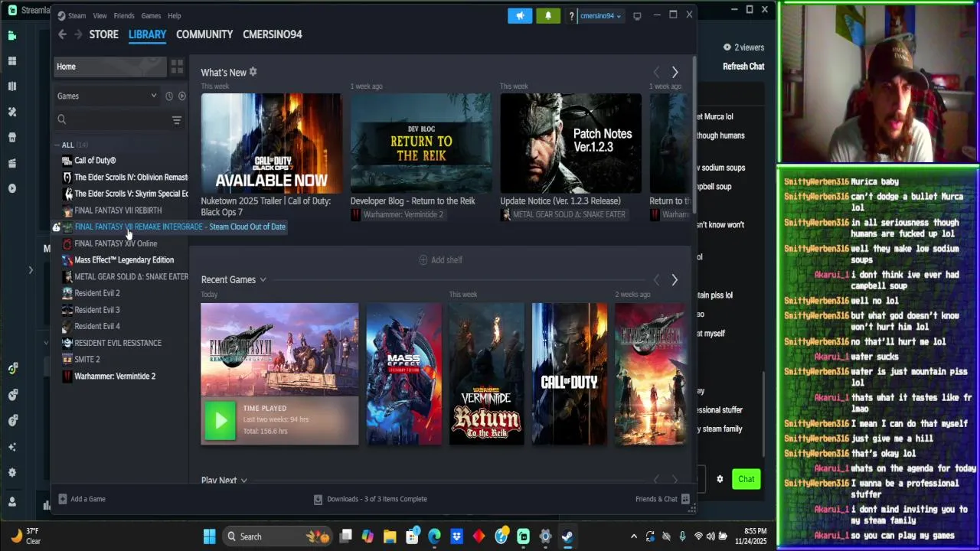
Task: Open the library advanced filter icon
Action: [177, 120]
